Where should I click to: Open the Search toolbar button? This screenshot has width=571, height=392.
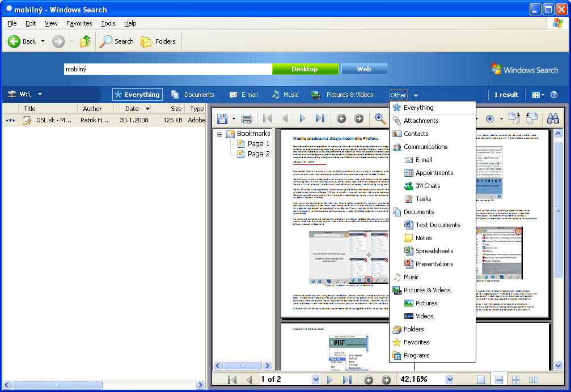(117, 41)
